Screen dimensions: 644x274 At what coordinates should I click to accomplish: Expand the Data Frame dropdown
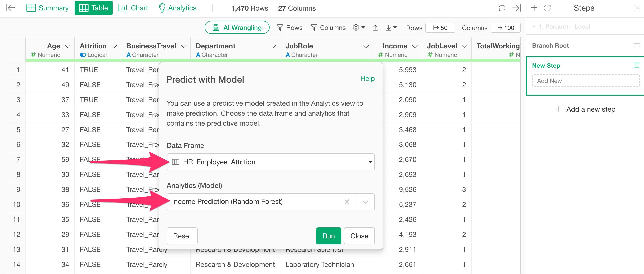pyautogui.click(x=370, y=162)
